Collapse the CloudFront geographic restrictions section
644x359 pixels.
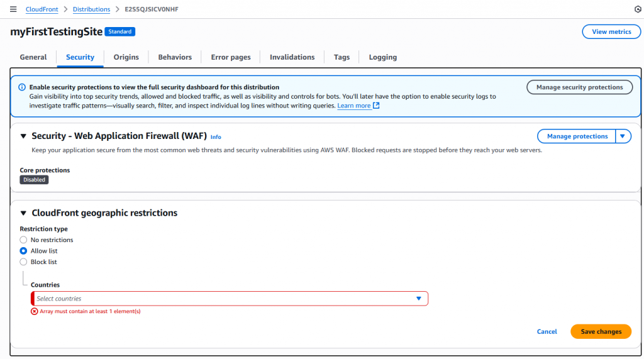coord(23,213)
